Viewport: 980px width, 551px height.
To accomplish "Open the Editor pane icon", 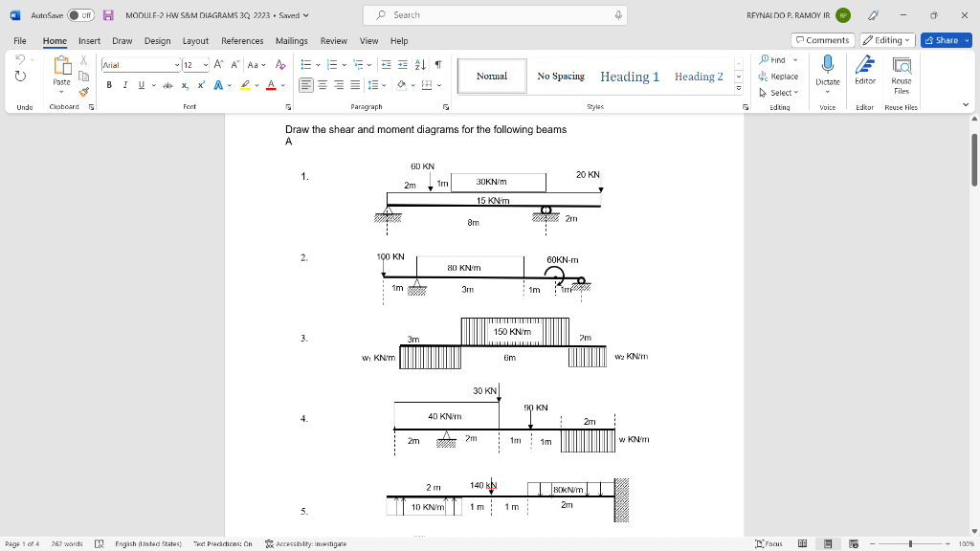I will tap(865, 65).
